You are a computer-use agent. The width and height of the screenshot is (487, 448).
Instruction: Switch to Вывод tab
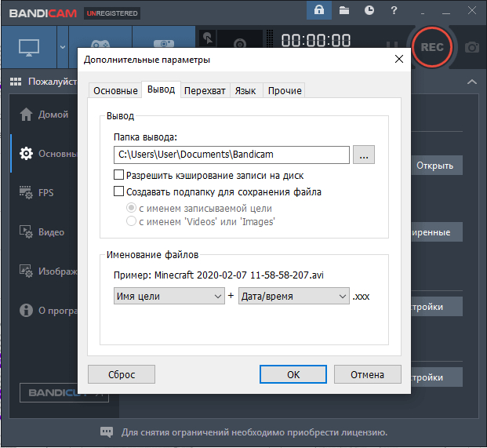(x=162, y=89)
